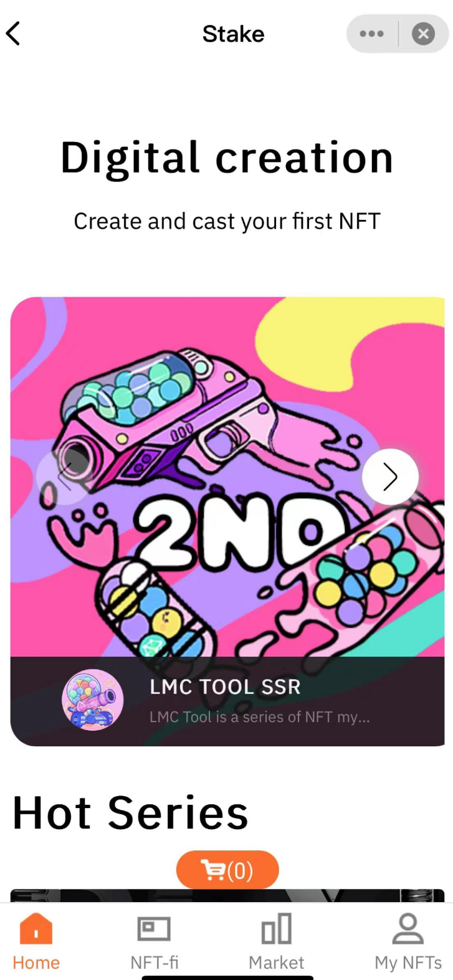Read the LMC Tool series description
The width and height of the screenshot is (453, 980).
260,717
